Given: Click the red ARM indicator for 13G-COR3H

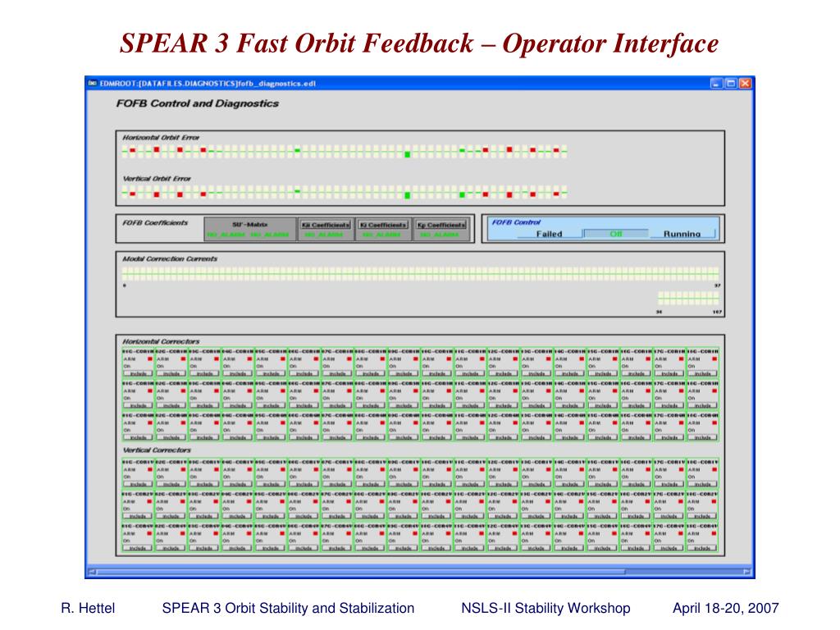Looking at the screenshot, I should coord(549,391).
